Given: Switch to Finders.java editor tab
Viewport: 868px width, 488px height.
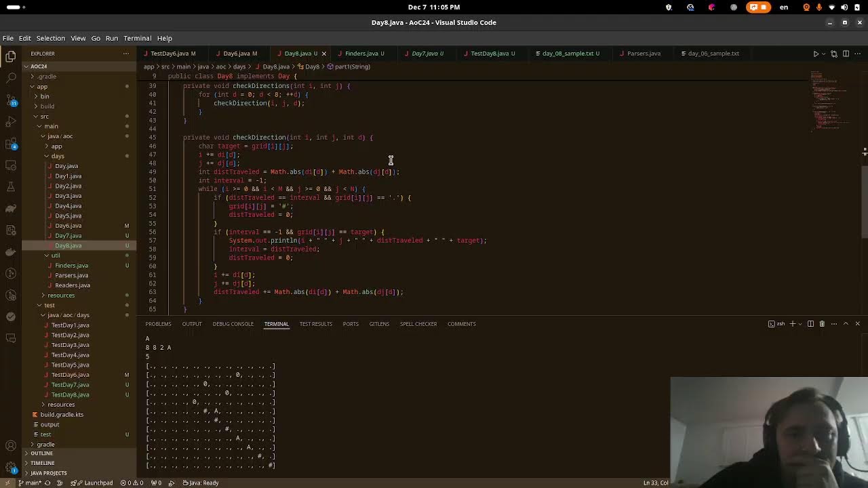Looking at the screenshot, I should click(365, 54).
